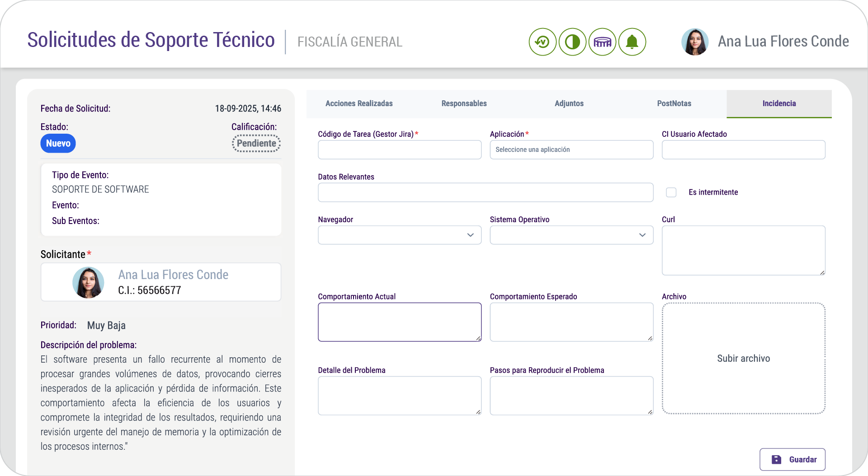Switch to the Adjuntos tab
The image size is (868, 476).
coord(569,103)
